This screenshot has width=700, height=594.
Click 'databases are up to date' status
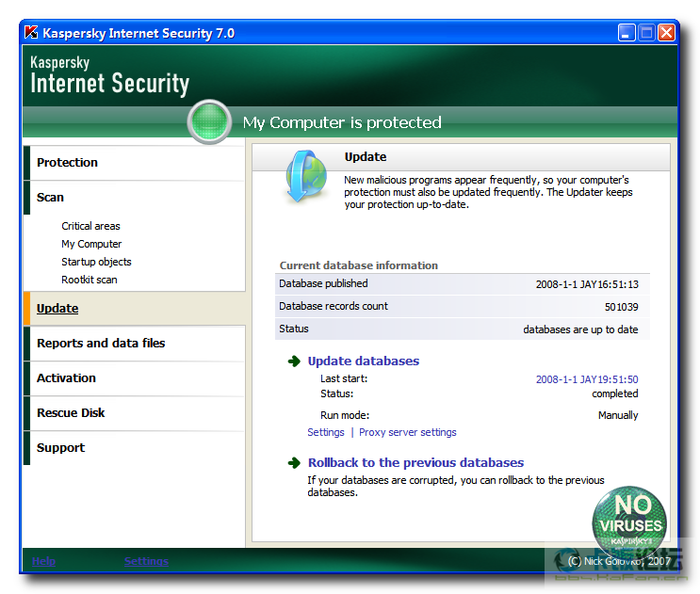pyautogui.click(x=580, y=329)
